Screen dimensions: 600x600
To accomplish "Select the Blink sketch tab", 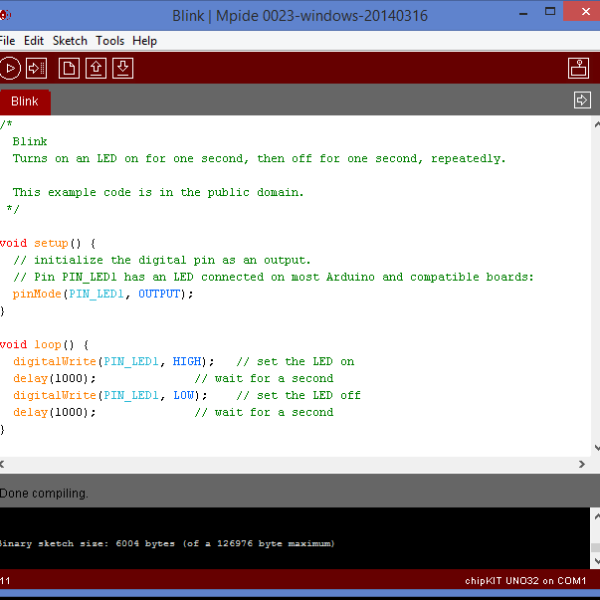I will click(x=25, y=101).
